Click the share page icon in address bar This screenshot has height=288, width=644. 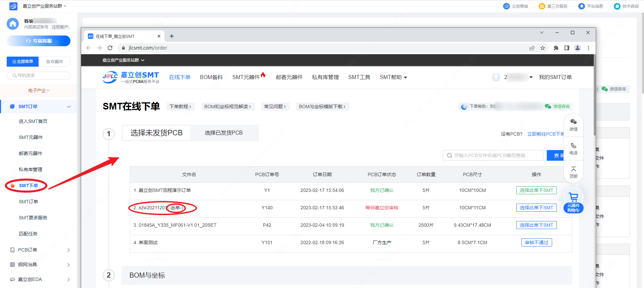point(532,48)
